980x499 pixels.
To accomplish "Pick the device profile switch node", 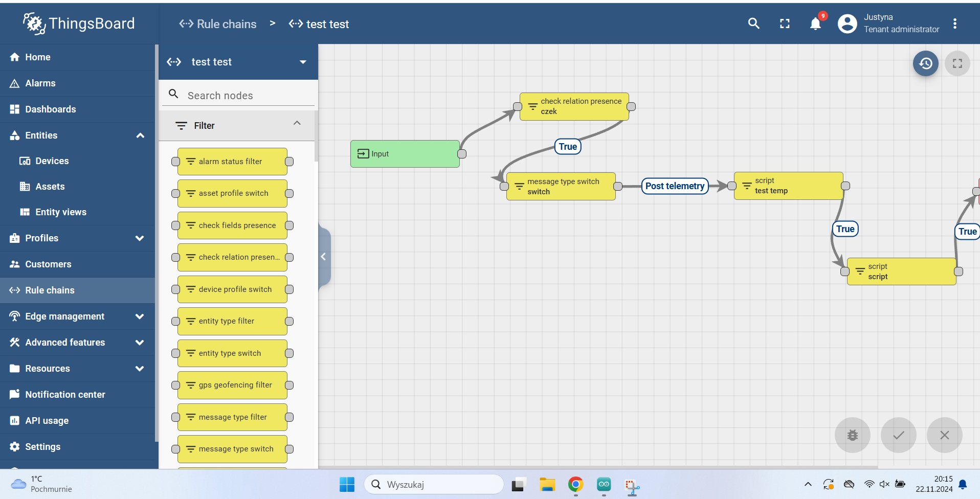I will (x=232, y=289).
